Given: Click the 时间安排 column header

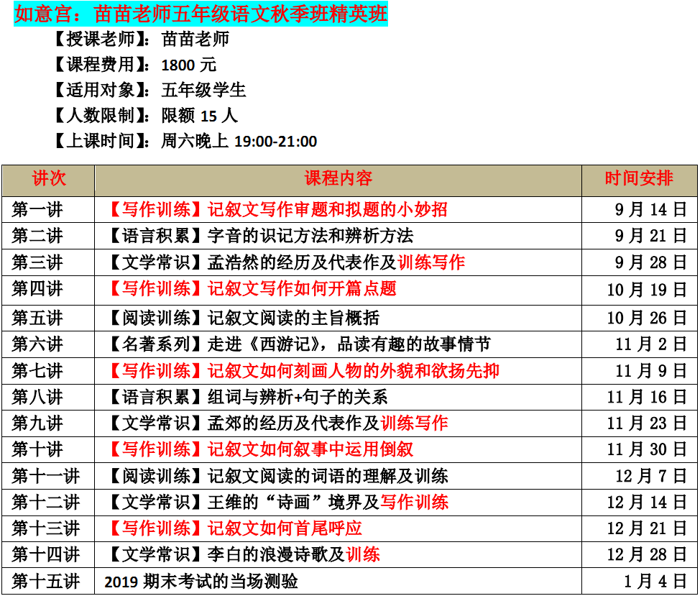Looking at the screenshot, I should (638, 179).
